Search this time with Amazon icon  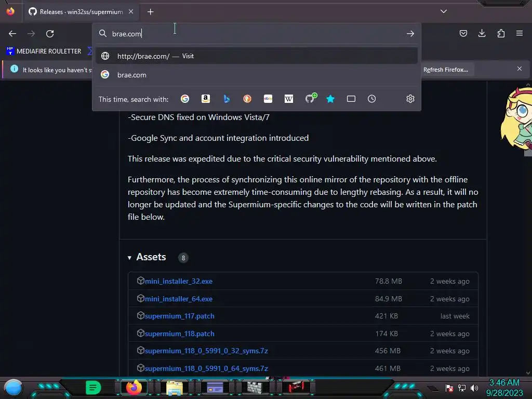pos(206,99)
